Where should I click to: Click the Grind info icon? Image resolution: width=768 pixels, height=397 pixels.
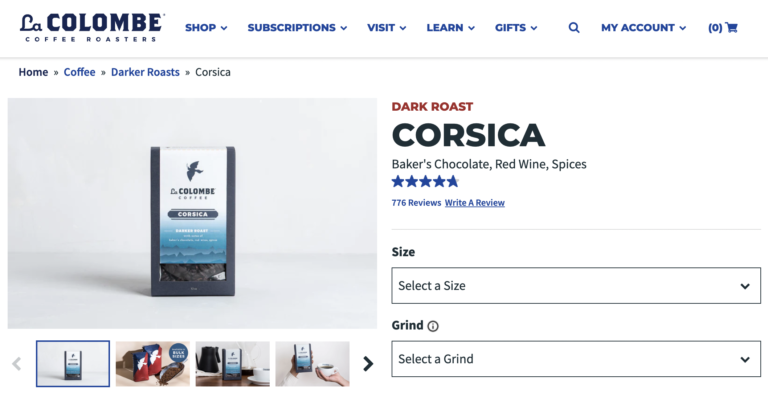point(432,326)
